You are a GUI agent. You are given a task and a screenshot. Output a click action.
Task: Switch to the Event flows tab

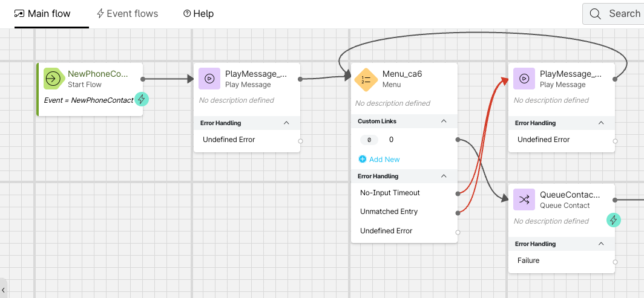pyautogui.click(x=128, y=13)
